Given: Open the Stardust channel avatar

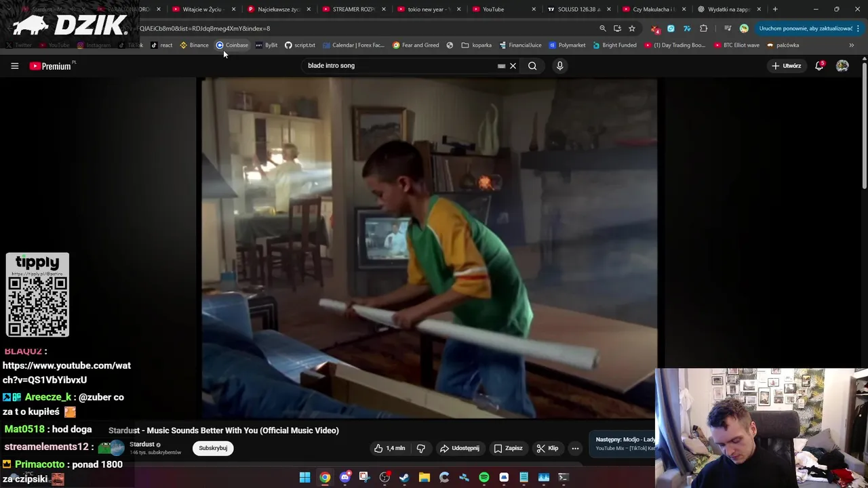Looking at the screenshot, I should pyautogui.click(x=117, y=448).
